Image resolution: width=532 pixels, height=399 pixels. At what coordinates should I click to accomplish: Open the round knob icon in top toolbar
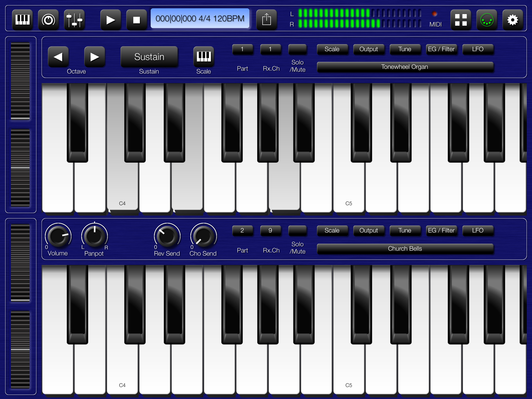click(x=48, y=20)
